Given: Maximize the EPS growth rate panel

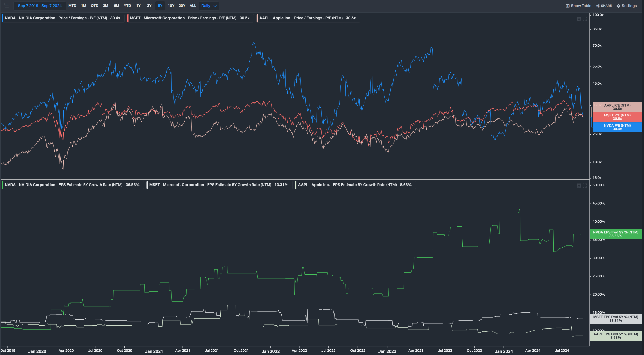Looking at the screenshot, I should click(585, 185).
